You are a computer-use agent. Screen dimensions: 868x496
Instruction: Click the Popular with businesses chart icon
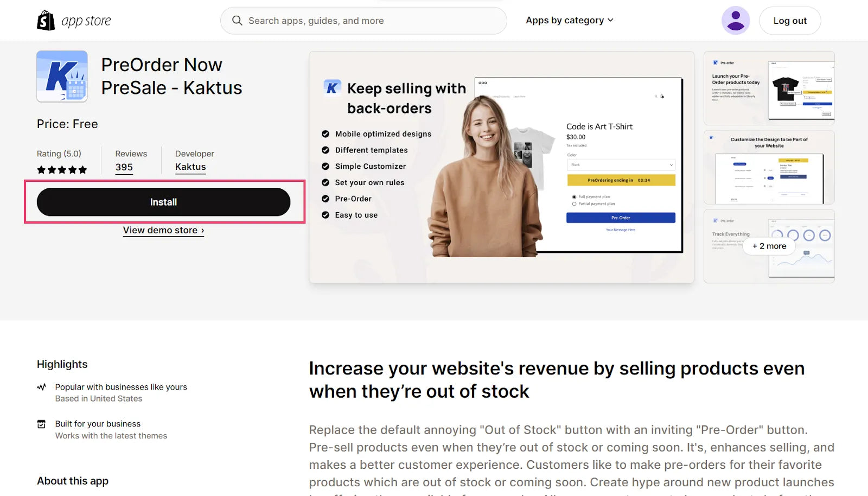(x=41, y=387)
